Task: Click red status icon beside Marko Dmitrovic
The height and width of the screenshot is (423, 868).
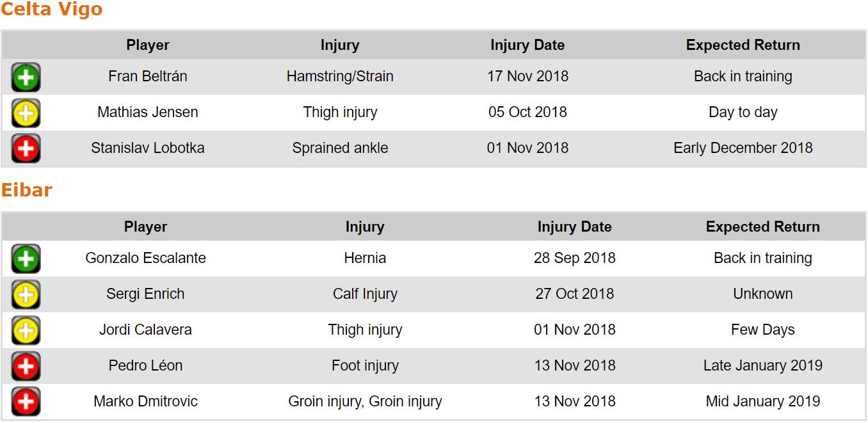Action: click(x=26, y=403)
